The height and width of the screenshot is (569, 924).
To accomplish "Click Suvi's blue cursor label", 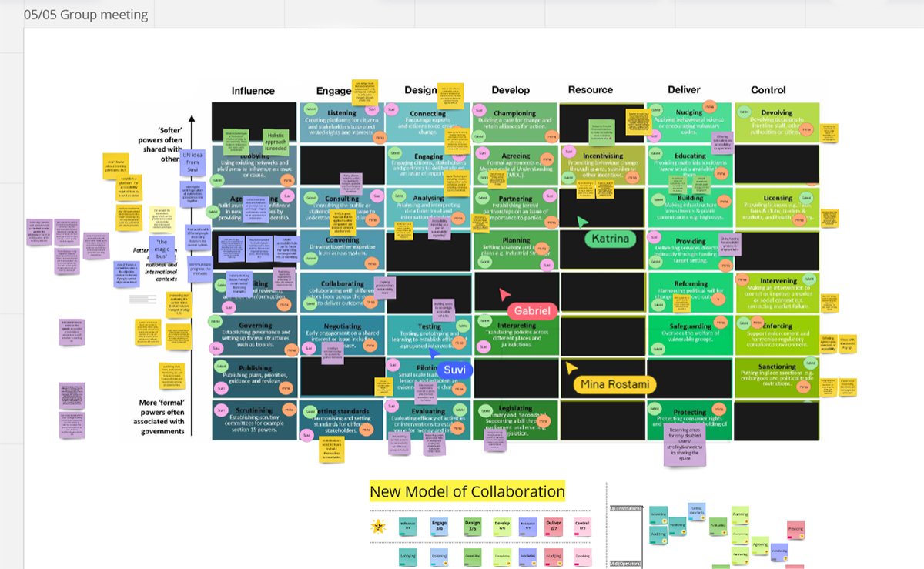I will [455, 370].
